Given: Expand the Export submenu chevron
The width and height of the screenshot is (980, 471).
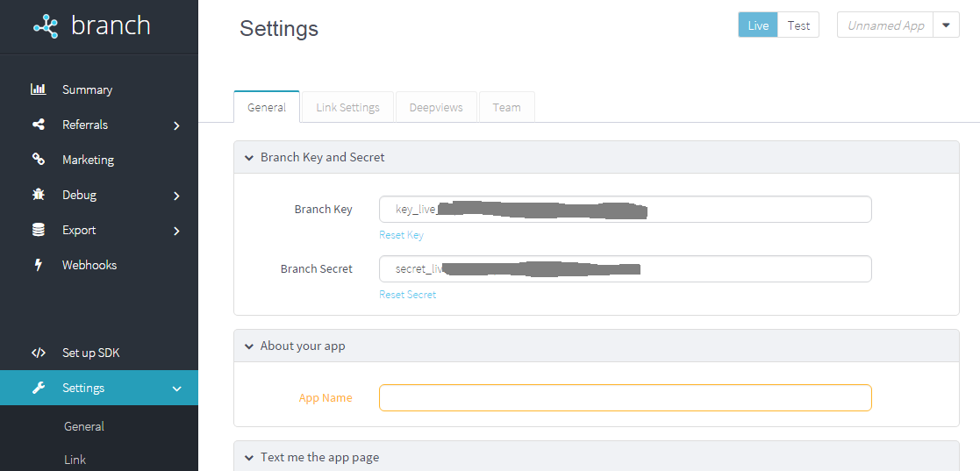Looking at the screenshot, I should pyautogui.click(x=177, y=232).
